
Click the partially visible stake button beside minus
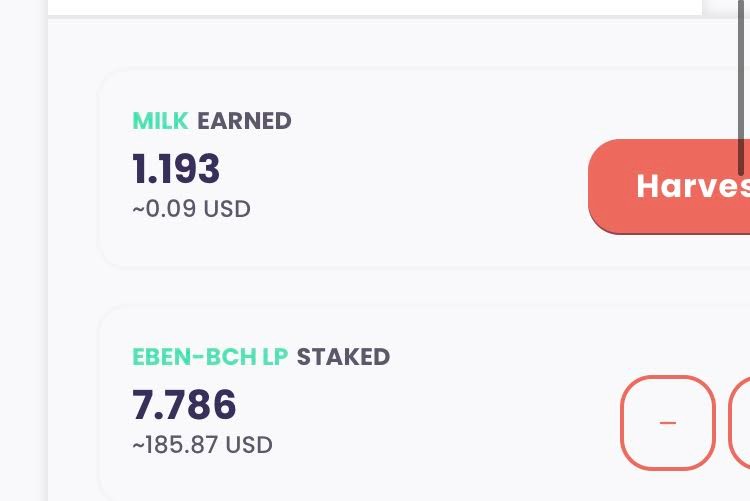(739, 423)
